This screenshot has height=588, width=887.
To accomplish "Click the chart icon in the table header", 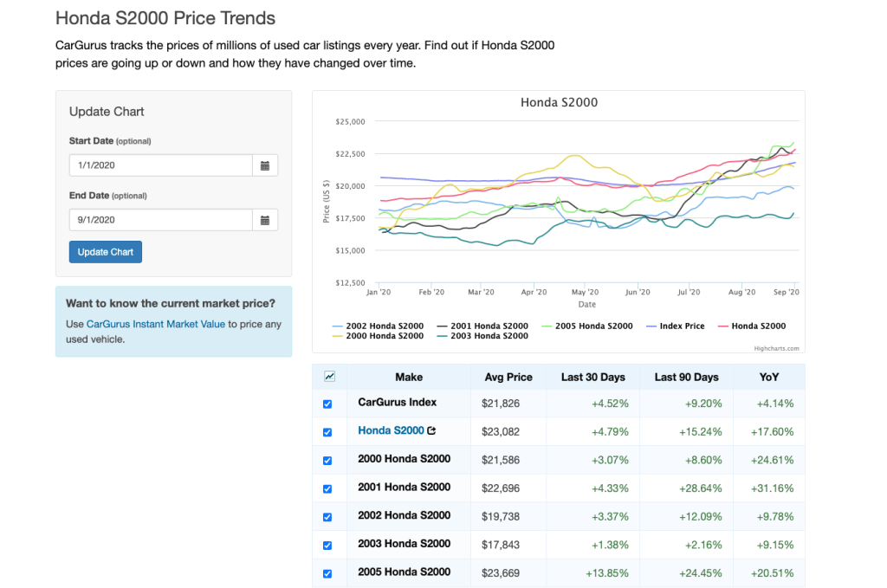I will point(329,377).
